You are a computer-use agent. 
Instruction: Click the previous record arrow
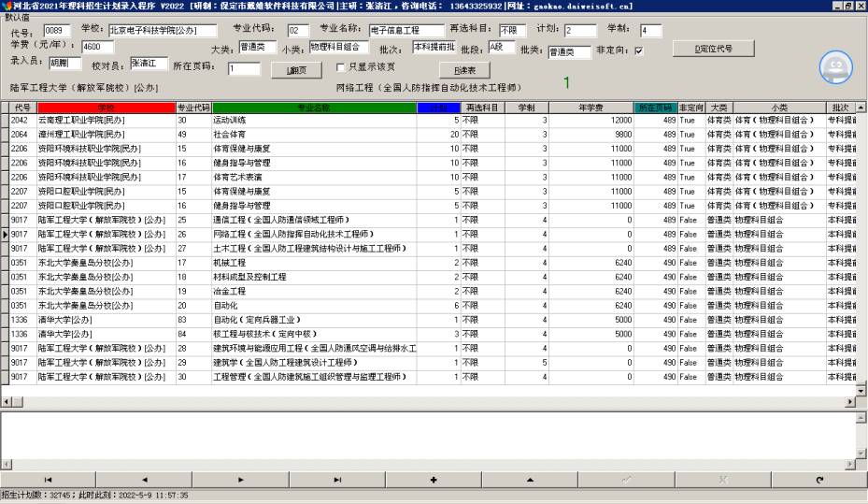coord(144,480)
